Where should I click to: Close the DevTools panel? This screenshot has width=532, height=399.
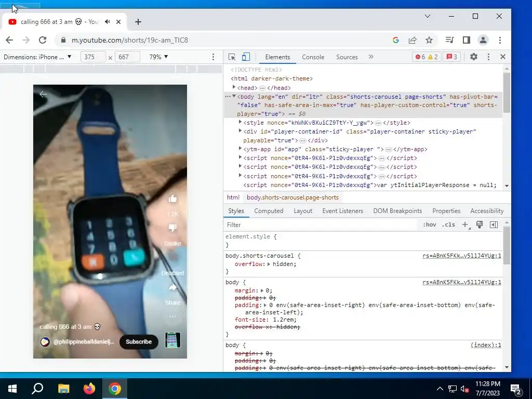click(x=503, y=57)
